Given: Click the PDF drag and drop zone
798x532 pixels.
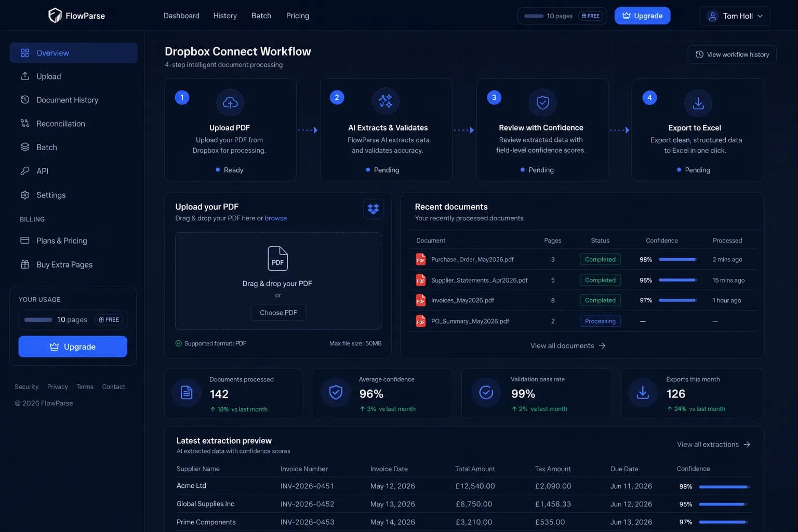Looking at the screenshot, I should coord(278,281).
